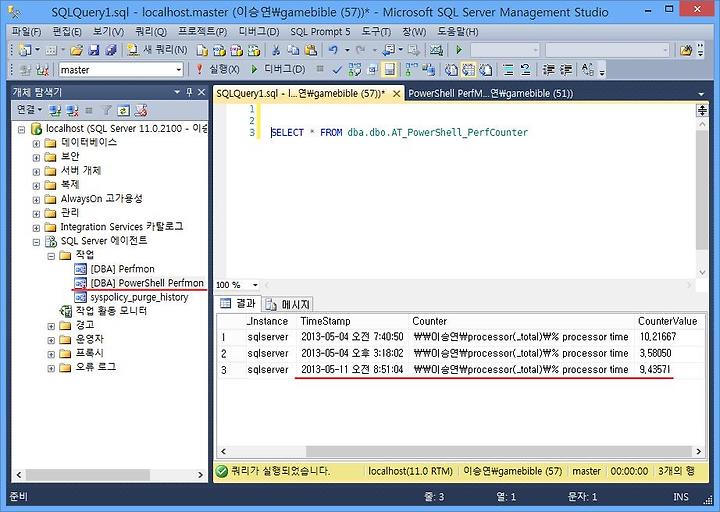Viewport: 720px width, 512px height.
Task: Click the results grid horizontal scrollbar
Action: tap(499, 451)
